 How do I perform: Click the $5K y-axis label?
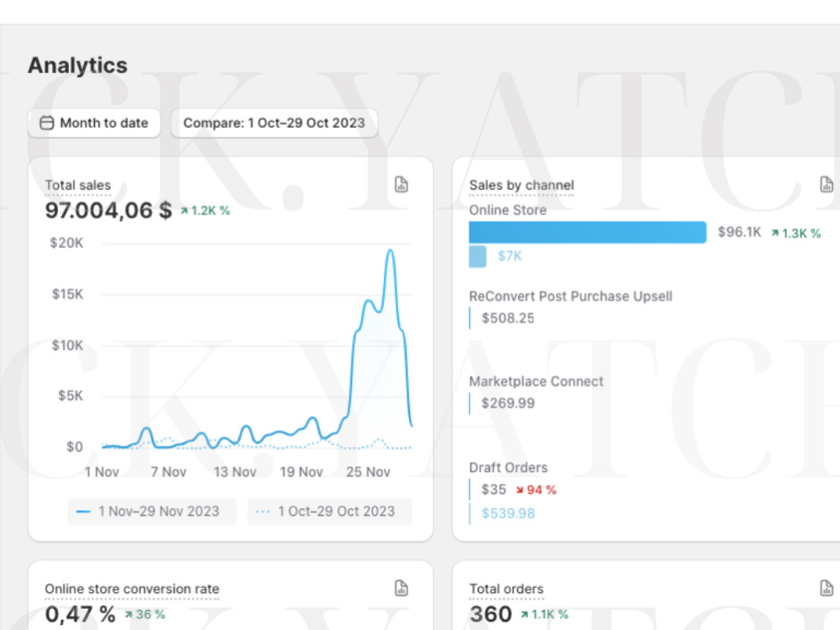click(71, 396)
